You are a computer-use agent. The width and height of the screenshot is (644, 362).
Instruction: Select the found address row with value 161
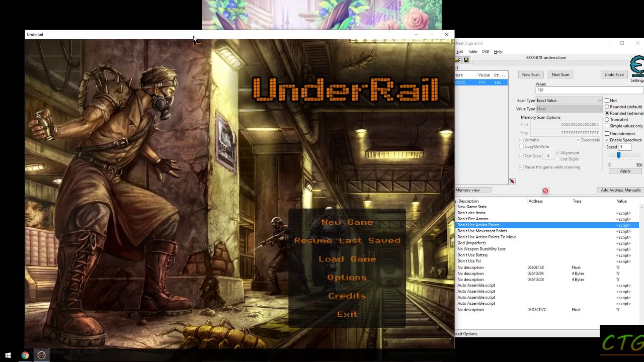click(x=481, y=82)
